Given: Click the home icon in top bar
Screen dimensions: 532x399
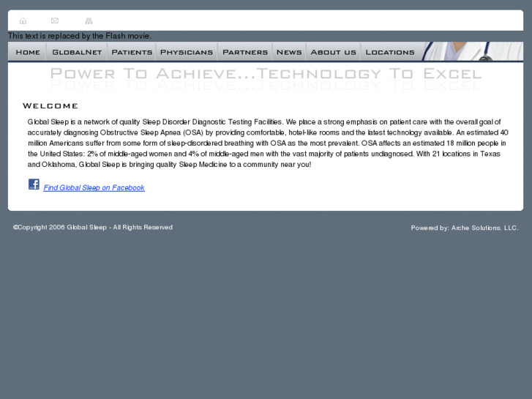Looking at the screenshot, I should click(x=23, y=21).
